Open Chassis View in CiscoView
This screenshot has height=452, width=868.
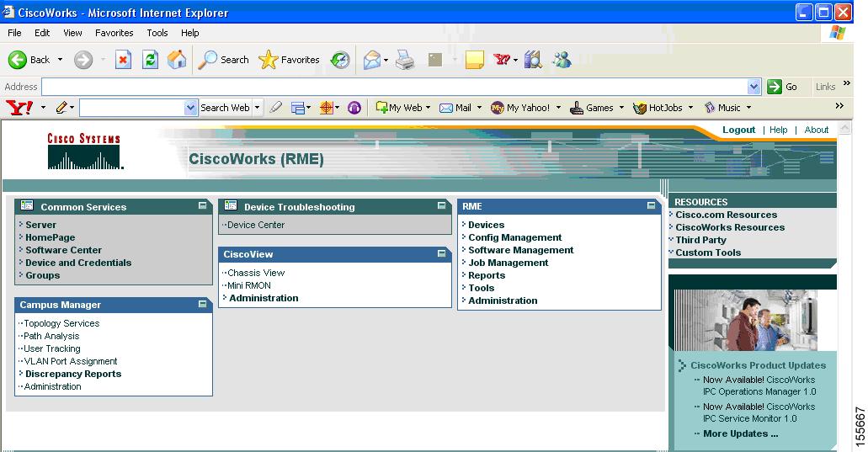point(256,273)
